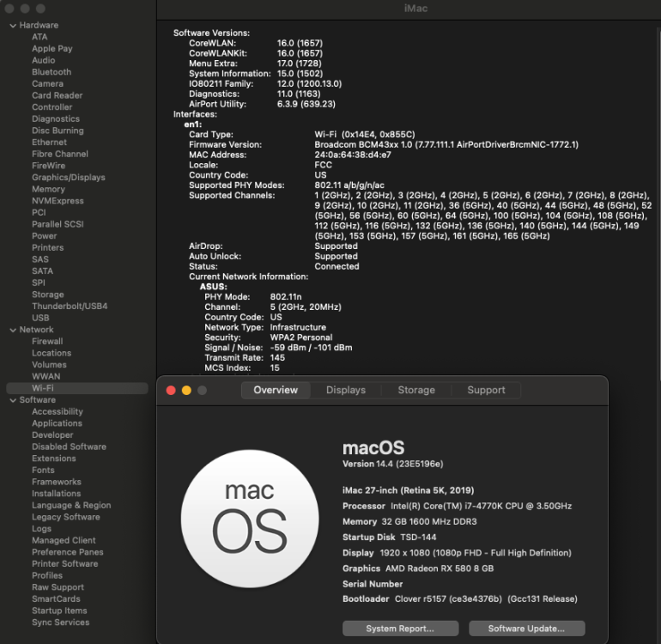This screenshot has height=644, width=661.
Task: Open Graphics/Displays info
Action: click(69, 177)
